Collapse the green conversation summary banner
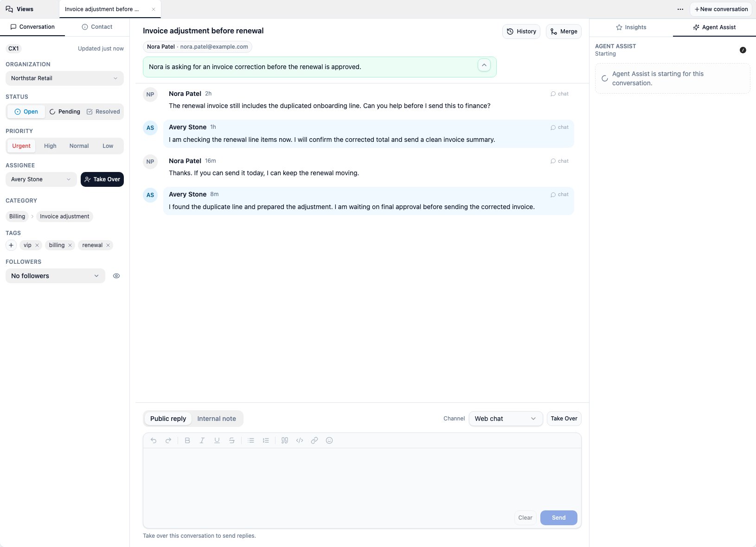This screenshot has height=547, width=756. pyautogui.click(x=484, y=65)
